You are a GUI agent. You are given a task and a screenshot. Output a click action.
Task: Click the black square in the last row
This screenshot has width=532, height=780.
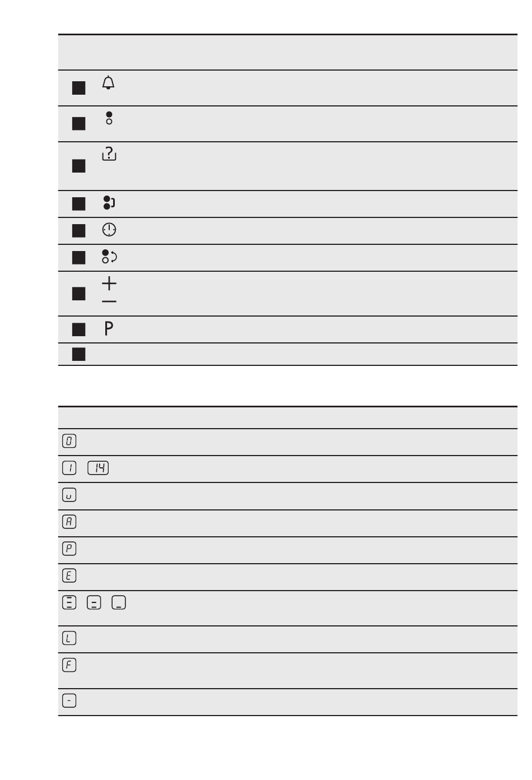tap(79, 354)
